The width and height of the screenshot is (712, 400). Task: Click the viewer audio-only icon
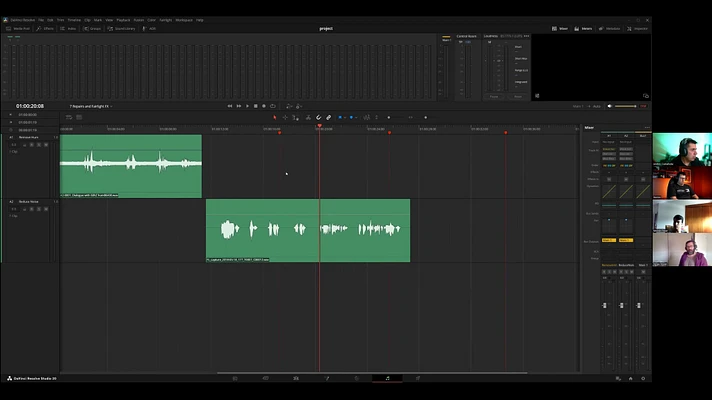[537, 96]
